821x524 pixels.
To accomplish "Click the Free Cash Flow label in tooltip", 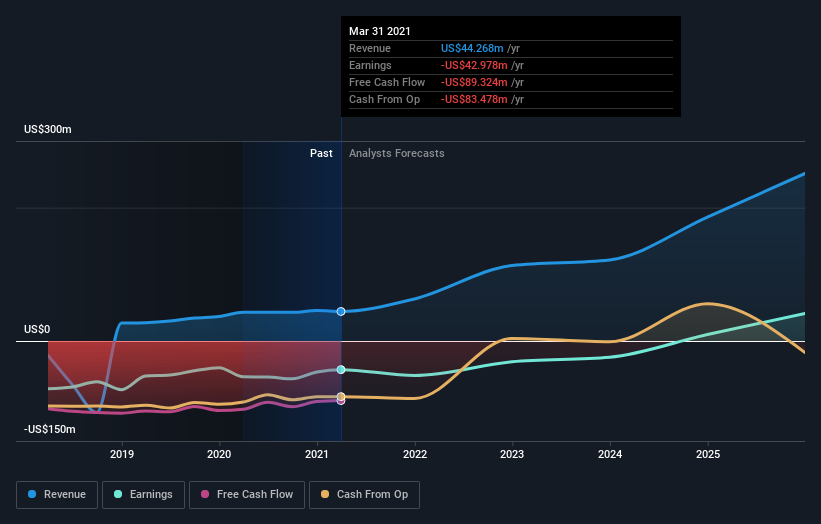I will [x=387, y=82].
